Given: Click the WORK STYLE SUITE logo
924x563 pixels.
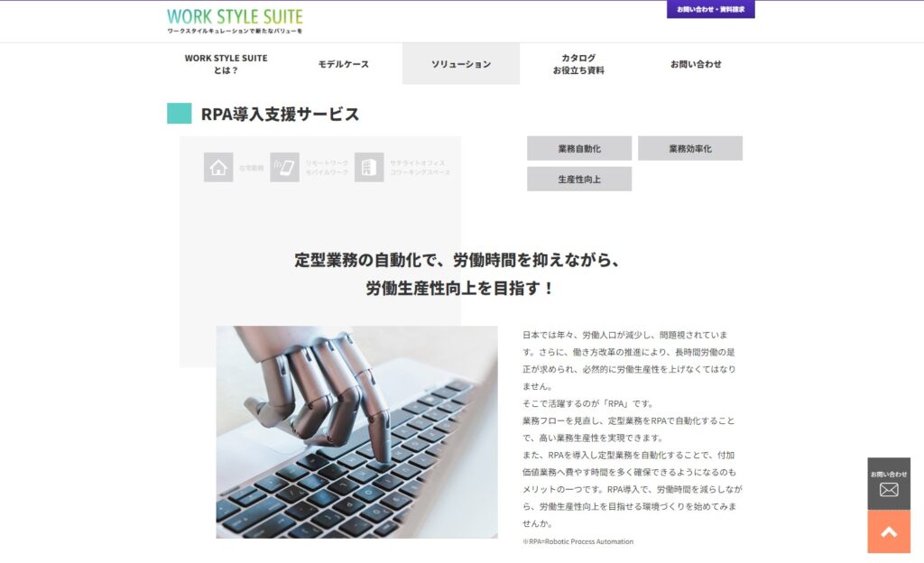Looking at the screenshot, I should 235,21.
